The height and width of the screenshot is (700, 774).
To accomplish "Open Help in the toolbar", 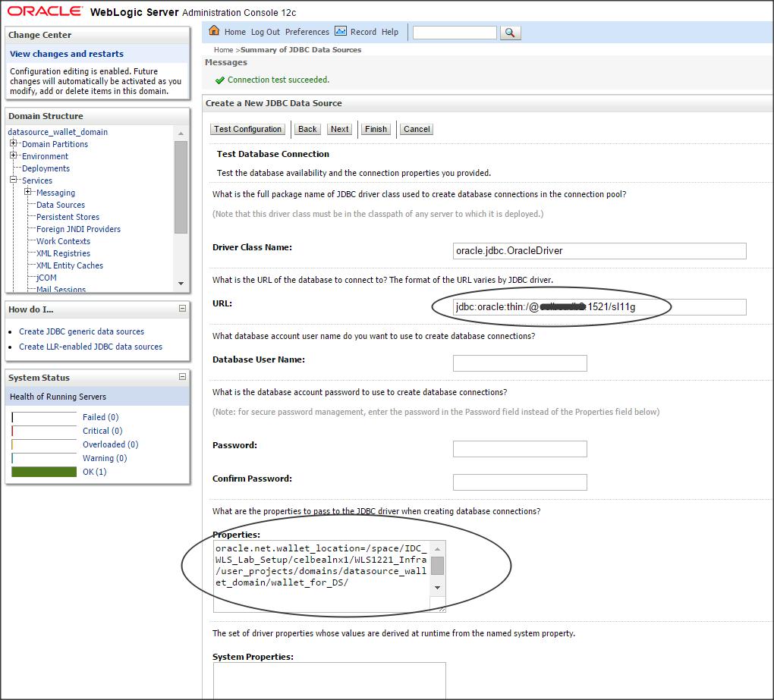I will [389, 32].
